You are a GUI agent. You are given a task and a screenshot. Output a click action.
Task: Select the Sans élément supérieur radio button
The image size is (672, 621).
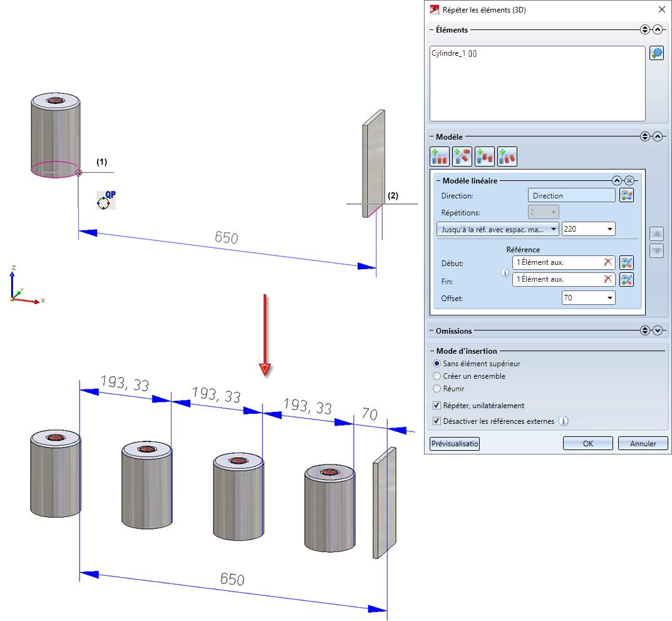[x=437, y=364]
